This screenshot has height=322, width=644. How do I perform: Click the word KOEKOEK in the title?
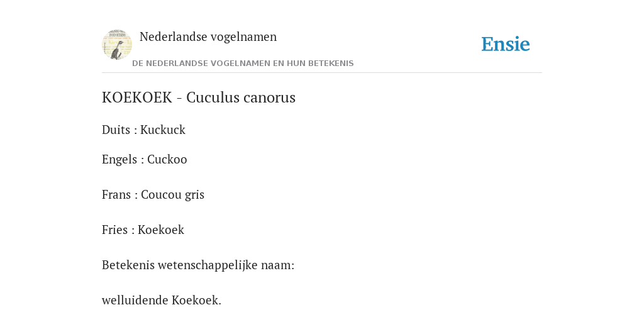pos(136,97)
